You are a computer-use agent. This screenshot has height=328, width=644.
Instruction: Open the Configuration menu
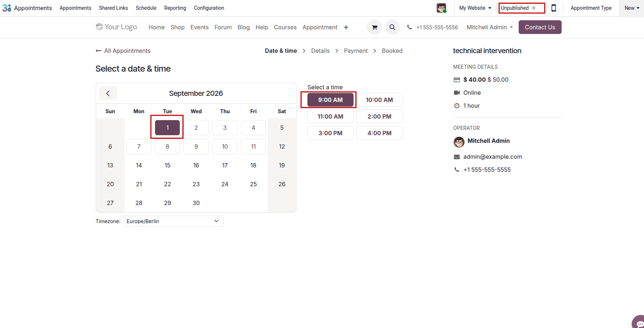tap(209, 8)
